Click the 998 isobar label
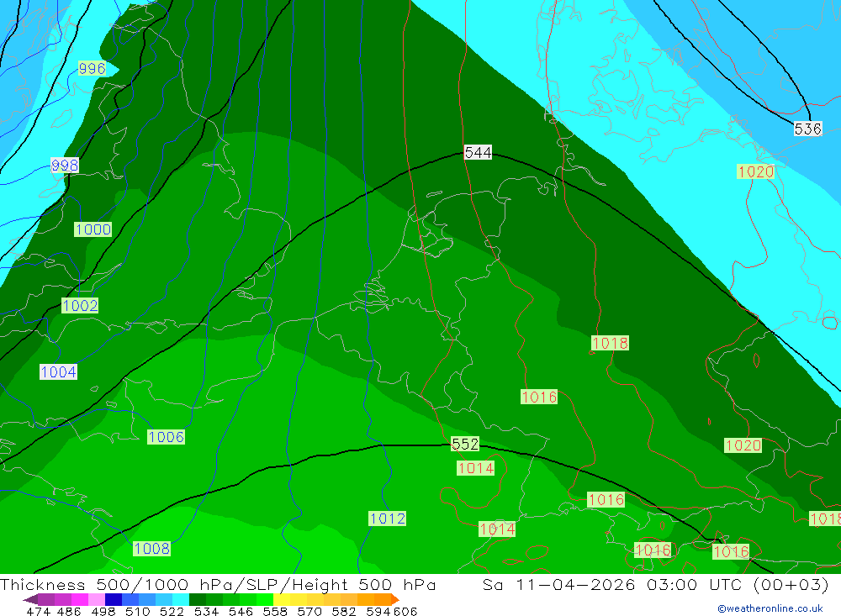 (x=65, y=165)
